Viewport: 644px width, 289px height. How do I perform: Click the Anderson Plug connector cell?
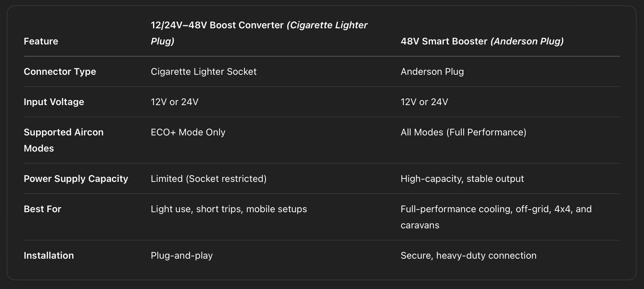pos(432,71)
